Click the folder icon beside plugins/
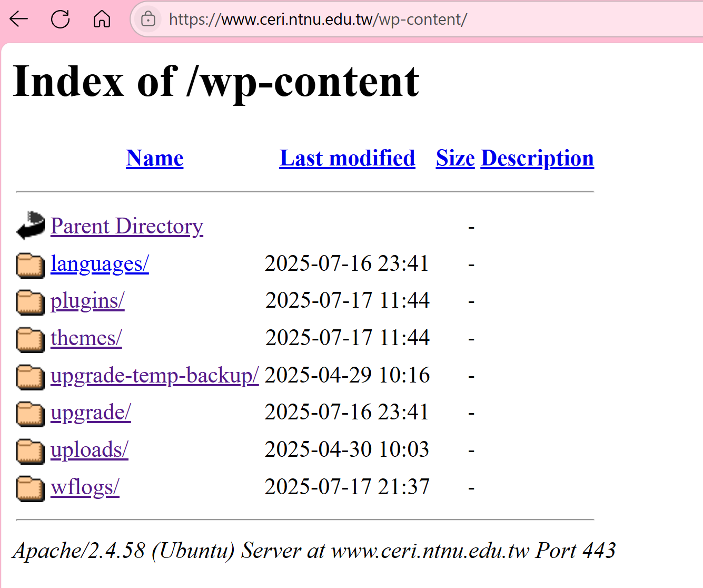The width and height of the screenshot is (703, 588). 31,302
